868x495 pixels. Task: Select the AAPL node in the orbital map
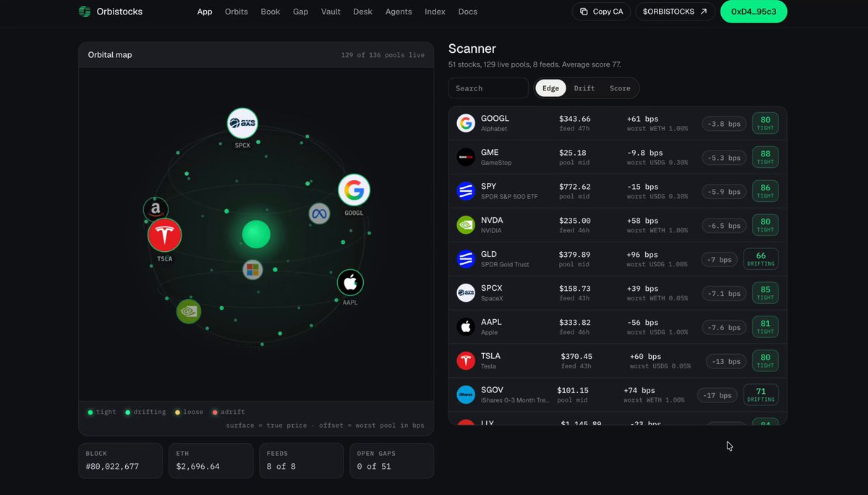pos(350,282)
